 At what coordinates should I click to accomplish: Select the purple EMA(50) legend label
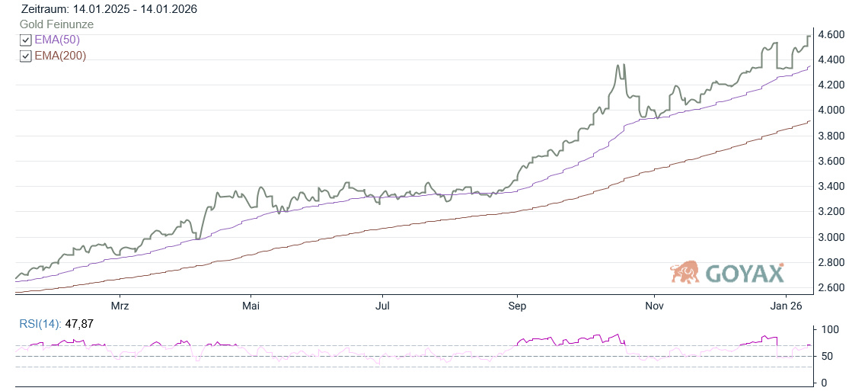(57, 40)
